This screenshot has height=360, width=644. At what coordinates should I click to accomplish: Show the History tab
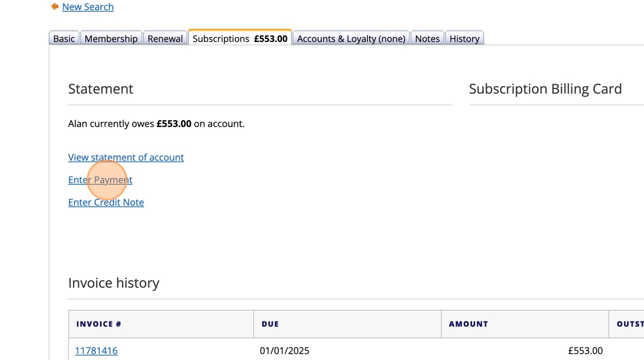pos(464,39)
